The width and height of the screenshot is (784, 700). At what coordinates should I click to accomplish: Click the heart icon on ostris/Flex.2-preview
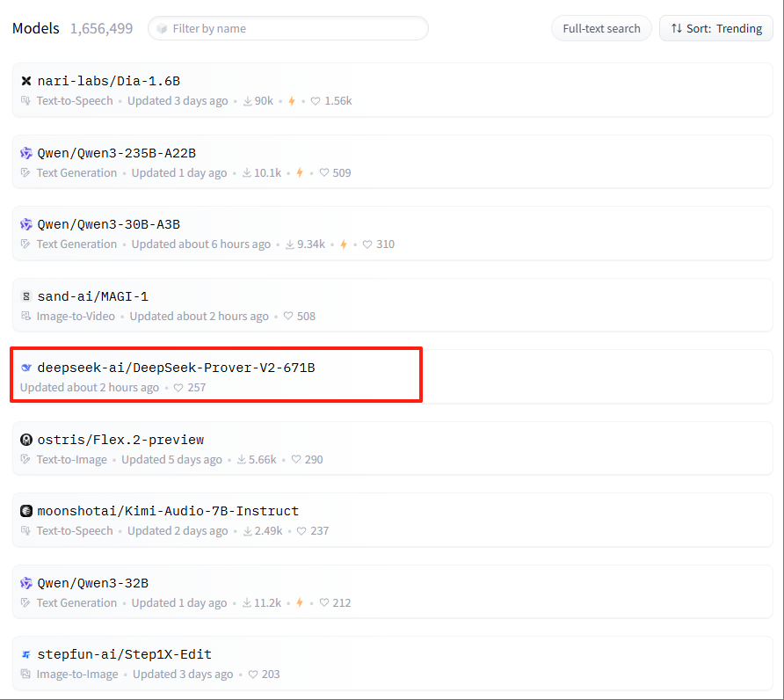click(296, 459)
